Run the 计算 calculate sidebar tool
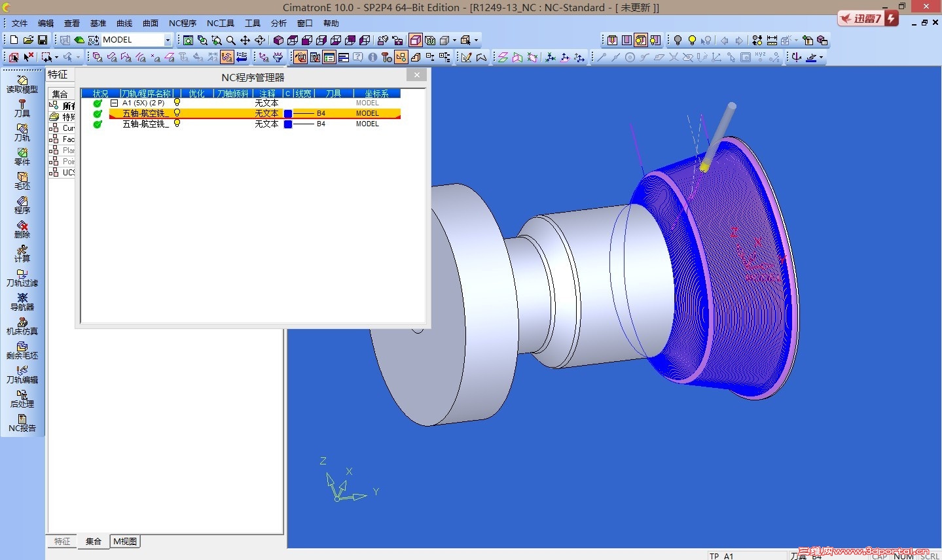This screenshot has height=560, width=942. (22, 254)
